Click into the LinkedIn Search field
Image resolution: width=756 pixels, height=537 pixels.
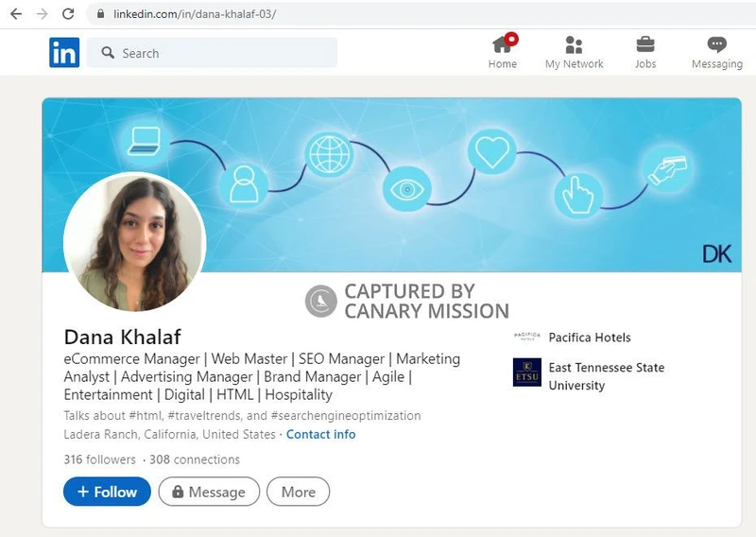click(x=212, y=53)
